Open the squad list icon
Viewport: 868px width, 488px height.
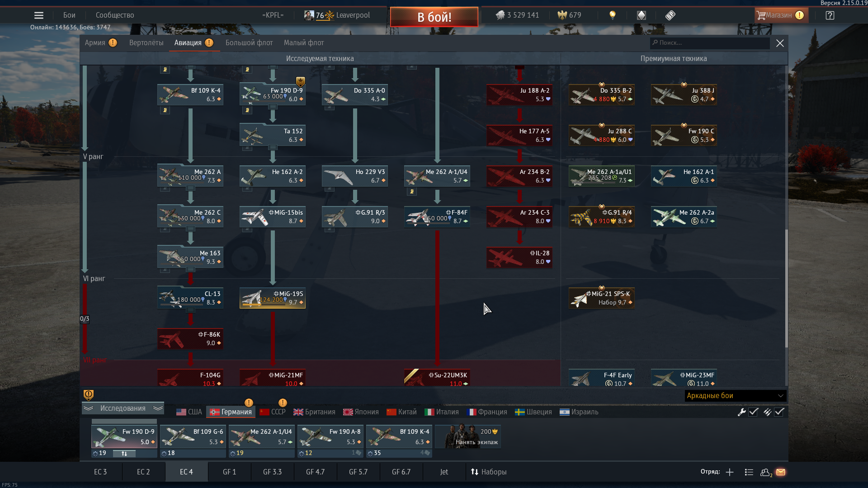[749, 472]
